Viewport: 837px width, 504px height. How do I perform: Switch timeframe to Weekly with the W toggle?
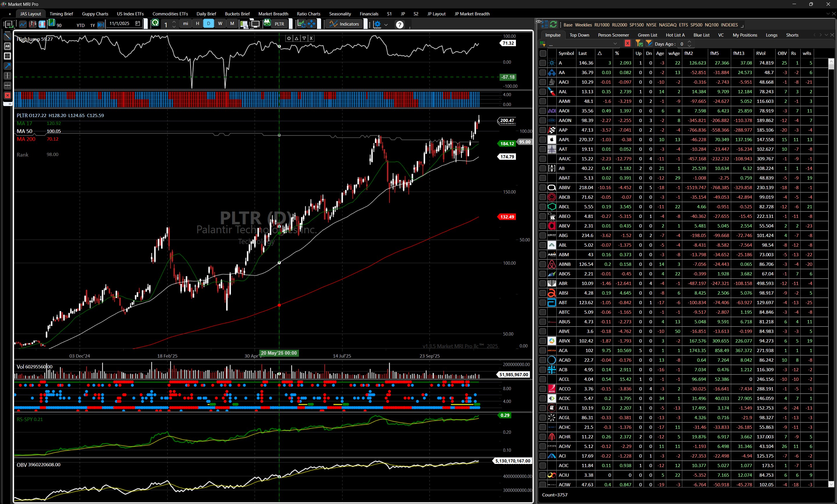tap(220, 24)
